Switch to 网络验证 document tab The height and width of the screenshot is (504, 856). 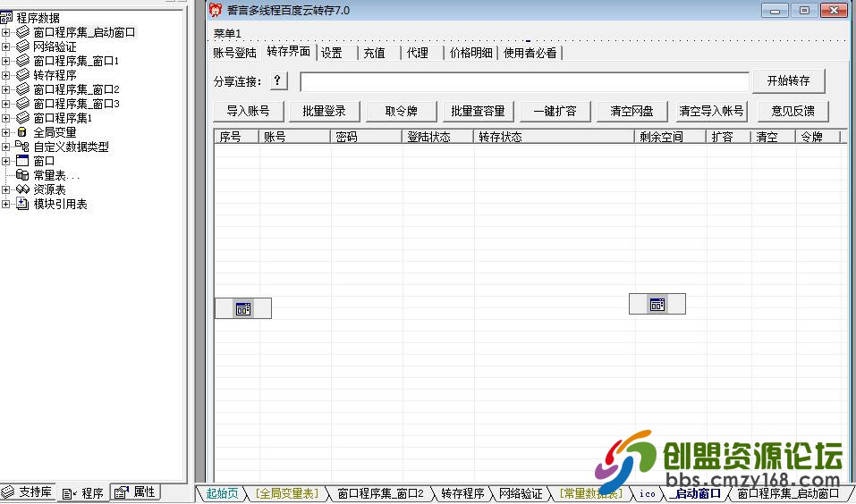pos(521,493)
